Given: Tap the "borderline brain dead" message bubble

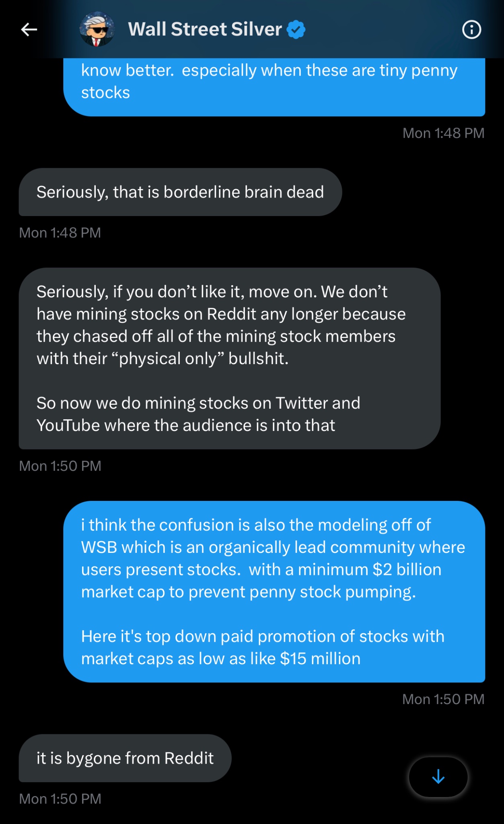Looking at the screenshot, I should point(180,192).
